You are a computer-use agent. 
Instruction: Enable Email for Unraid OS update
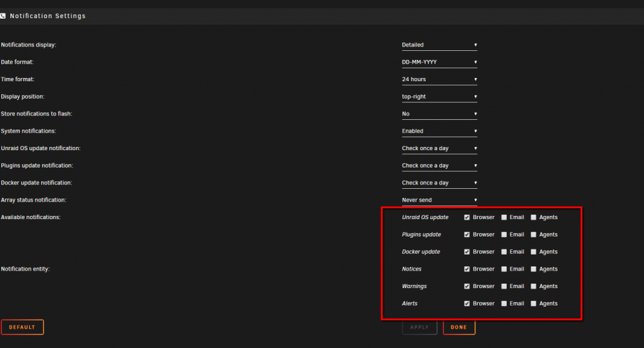click(504, 217)
